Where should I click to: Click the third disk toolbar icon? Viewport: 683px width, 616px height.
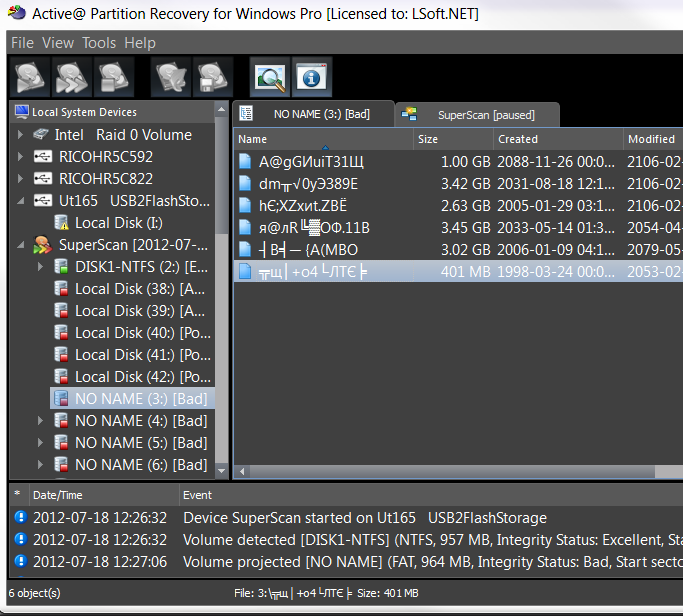tap(113, 78)
